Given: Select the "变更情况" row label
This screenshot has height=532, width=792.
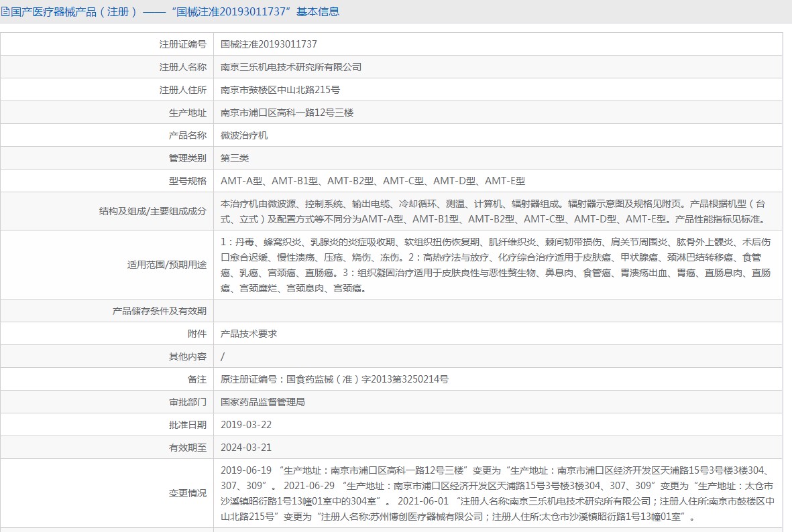Looking at the screenshot, I should [187, 493].
